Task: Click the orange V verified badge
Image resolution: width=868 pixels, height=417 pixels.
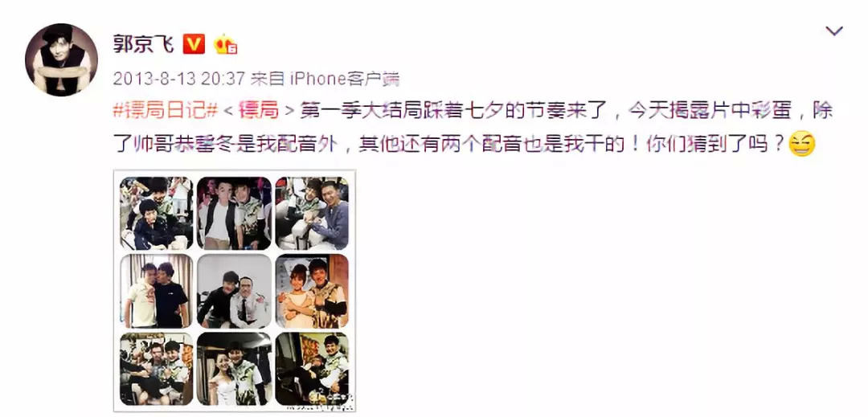Action: [194, 44]
